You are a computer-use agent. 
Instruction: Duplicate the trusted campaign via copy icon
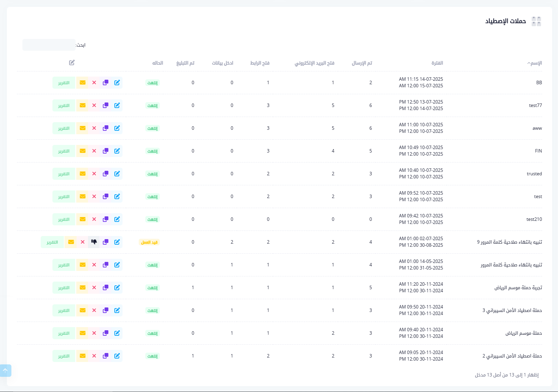pos(106,174)
